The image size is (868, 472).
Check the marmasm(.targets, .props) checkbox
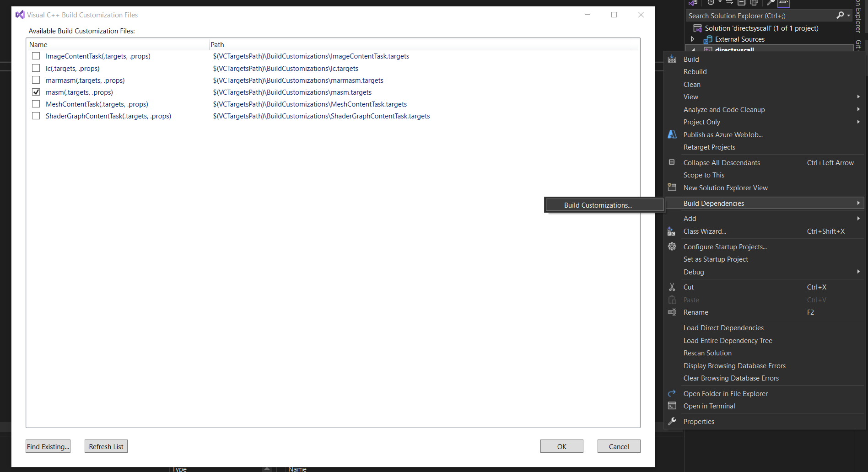(36, 80)
